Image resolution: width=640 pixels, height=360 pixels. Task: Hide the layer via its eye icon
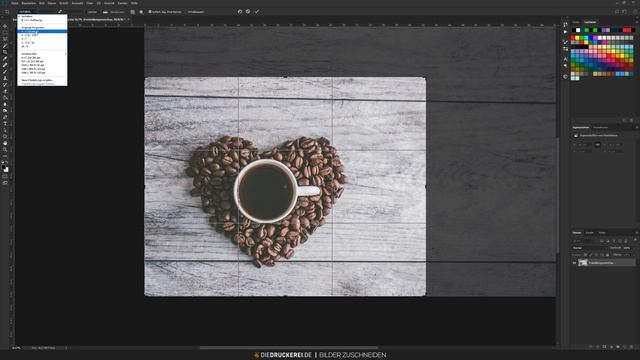coord(574,263)
